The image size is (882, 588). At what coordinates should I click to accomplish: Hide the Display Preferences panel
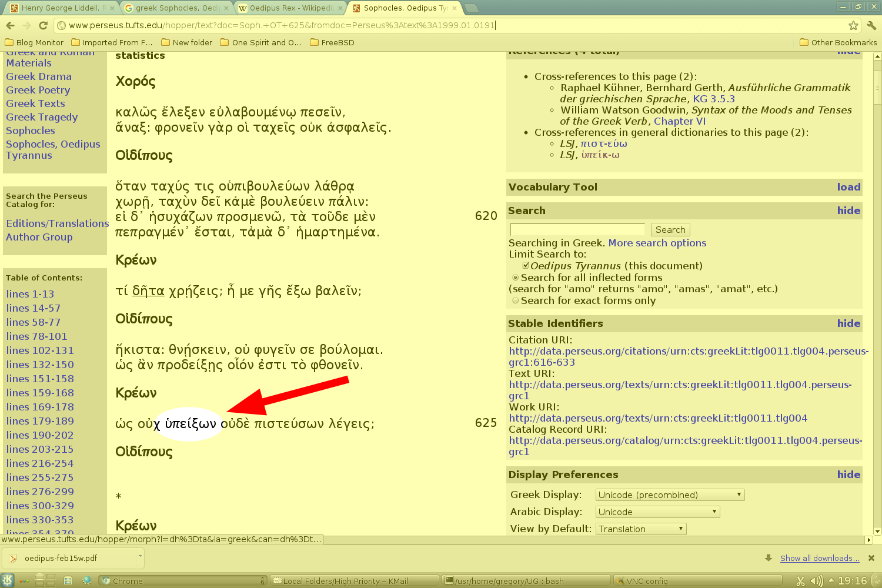(x=848, y=475)
